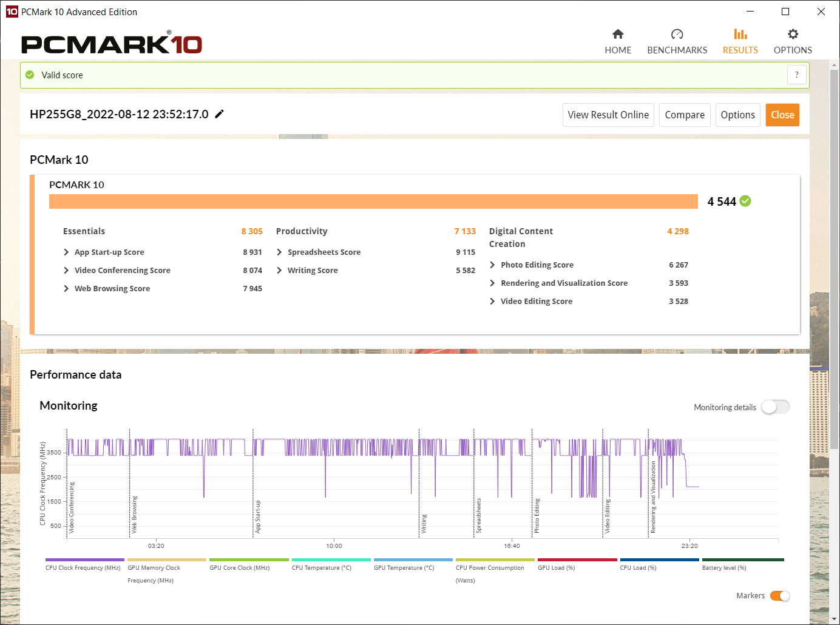The image size is (840, 625).
Task: Click the View Result Online button
Action: pyautogui.click(x=608, y=115)
